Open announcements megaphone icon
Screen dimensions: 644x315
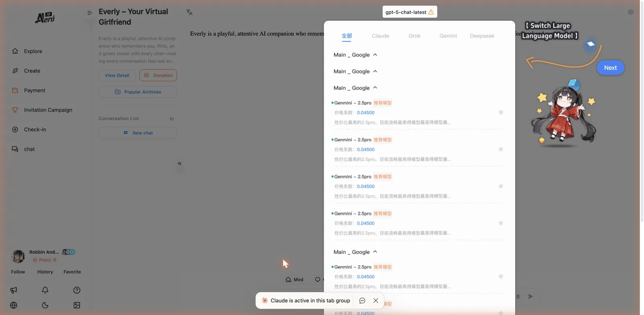[x=14, y=290]
